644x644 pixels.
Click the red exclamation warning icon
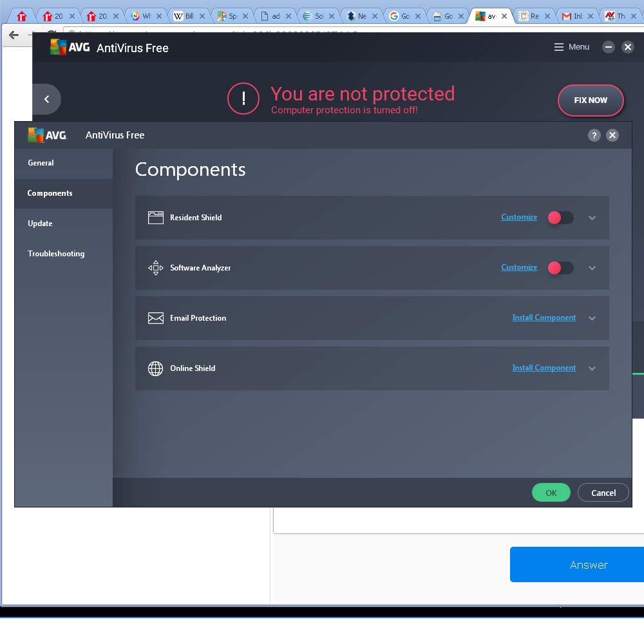click(243, 99)
